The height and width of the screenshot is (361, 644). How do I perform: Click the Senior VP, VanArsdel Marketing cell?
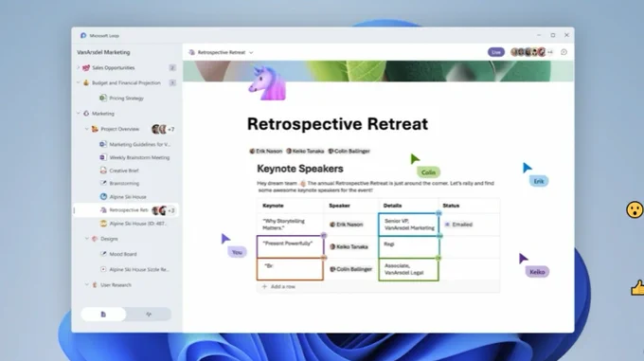coord(409,225)
